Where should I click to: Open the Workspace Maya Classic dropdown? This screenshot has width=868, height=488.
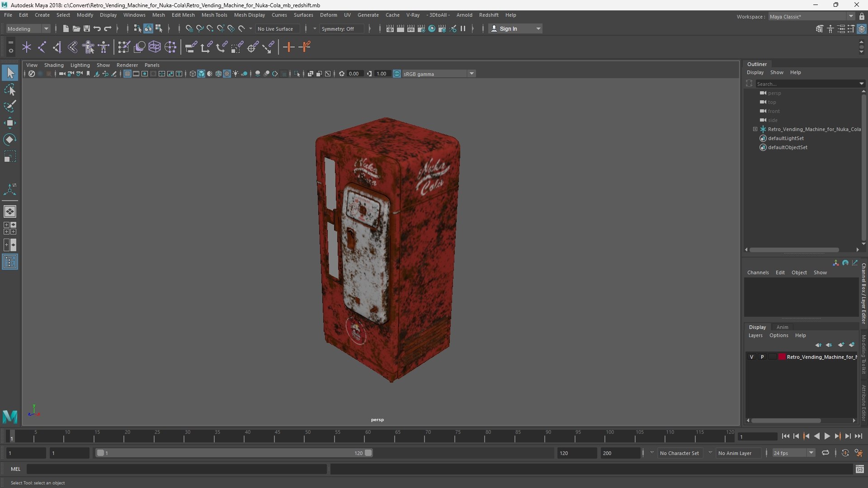coord(811,17)
